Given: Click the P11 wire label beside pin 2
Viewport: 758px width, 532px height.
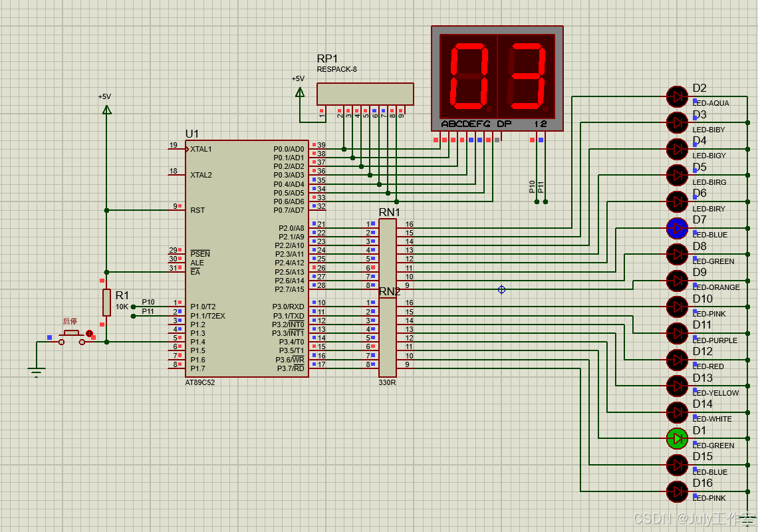Looking at the screenshot, I should pyautogui.click(x=148, y=311).
